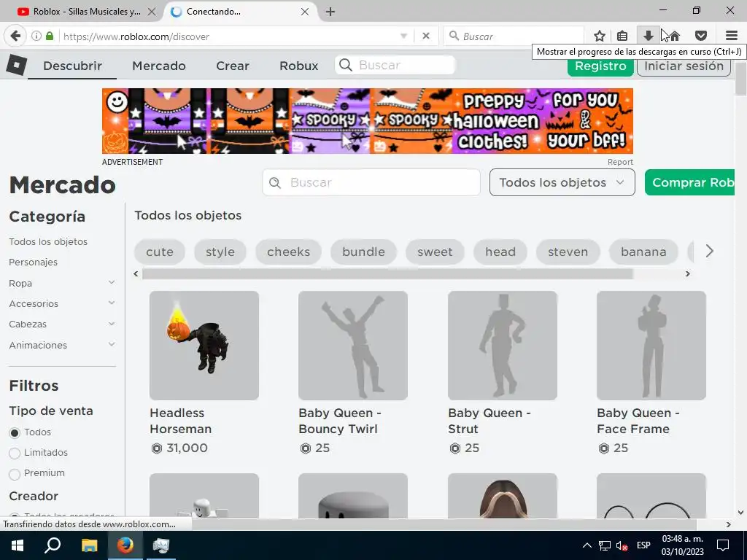Viewport: 747px width, 560px height.
Task: Click the Firefox home icon
Action: [675, 36]
